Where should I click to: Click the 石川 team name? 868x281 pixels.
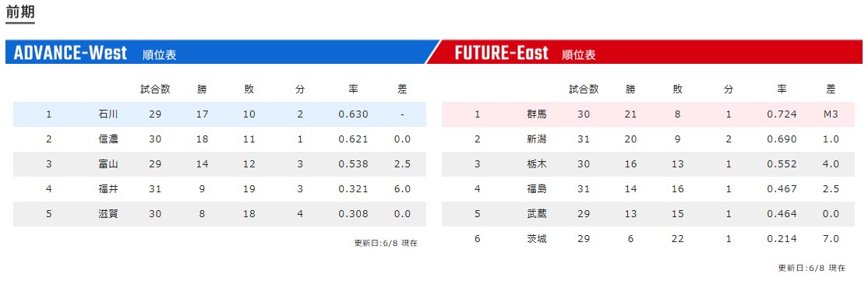tap(108, 115)
